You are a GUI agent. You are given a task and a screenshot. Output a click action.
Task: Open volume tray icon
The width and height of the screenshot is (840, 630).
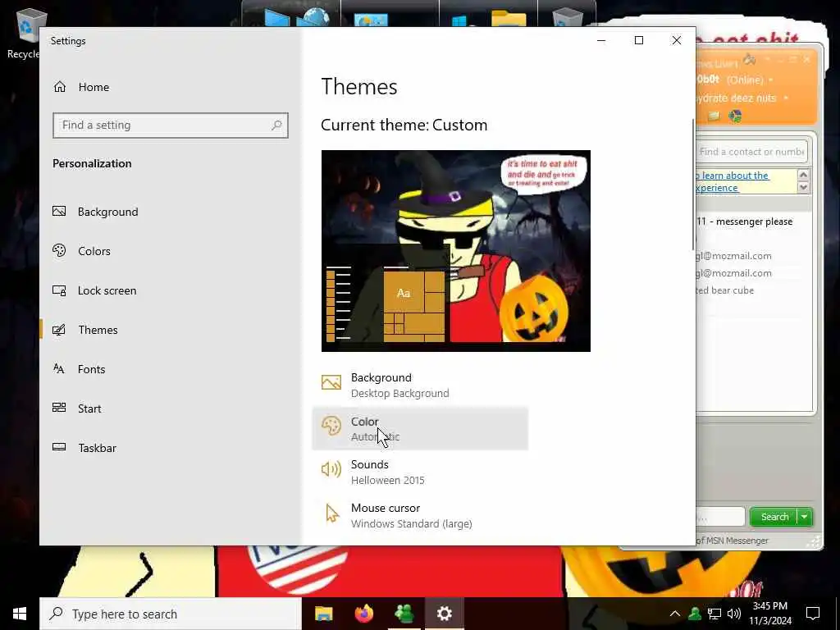click(734, 614)
